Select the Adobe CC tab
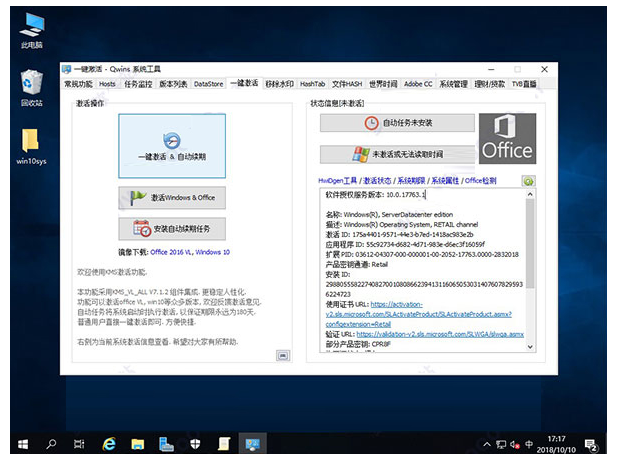The height and width of the screenshot is (464, 618). coord(418,84)
